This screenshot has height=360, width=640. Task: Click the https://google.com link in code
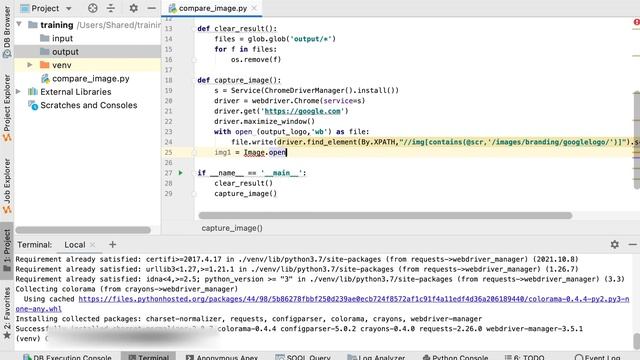302,111
